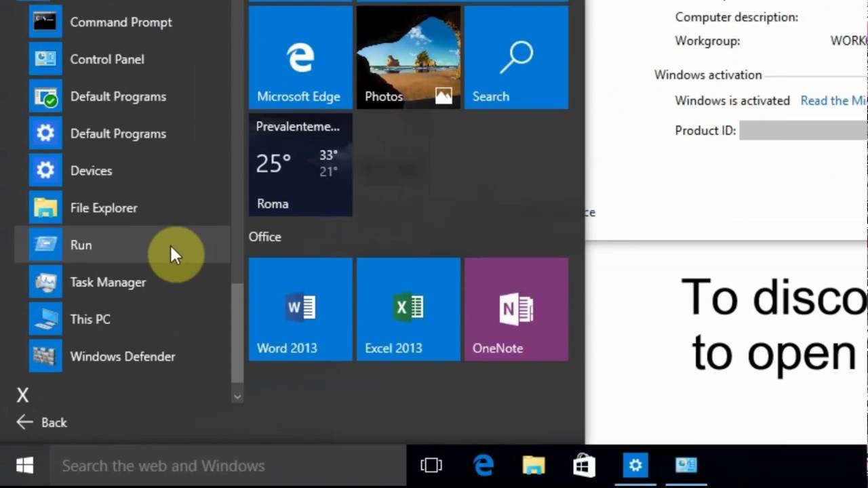The image size is (868, 488).
Task: Launch File Explorer from the app list
Action: (x=122, y=208)
